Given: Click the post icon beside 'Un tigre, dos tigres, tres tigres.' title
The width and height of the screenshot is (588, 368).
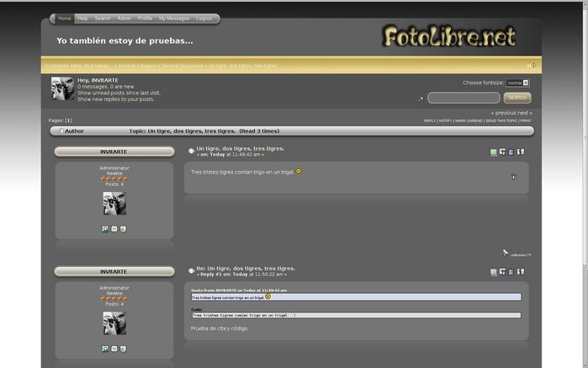Looking at the screenshot, I should pos(191,151).
